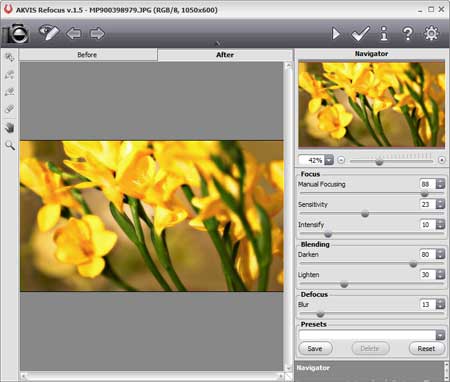Screen dimensions: 450x382
Task: Click the Delete preset button
Action: [x=370, y=348]
